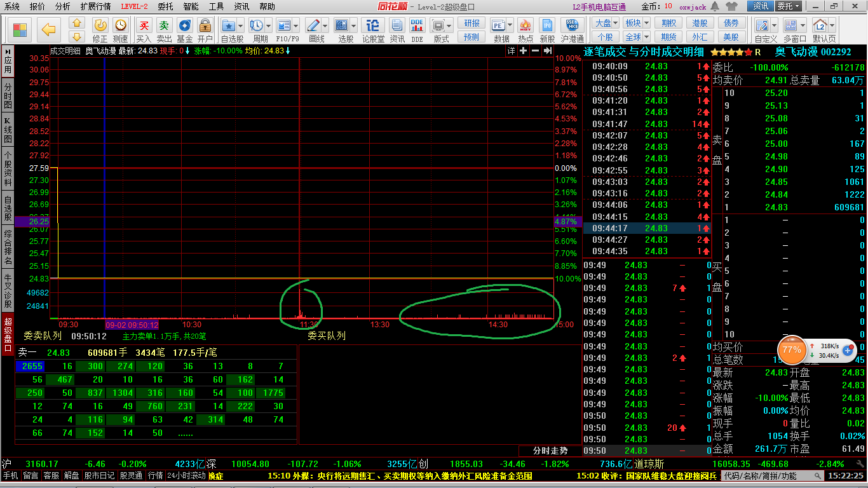
Task: Open the 沪港通 SSE HKE icon
Action: 572,25
